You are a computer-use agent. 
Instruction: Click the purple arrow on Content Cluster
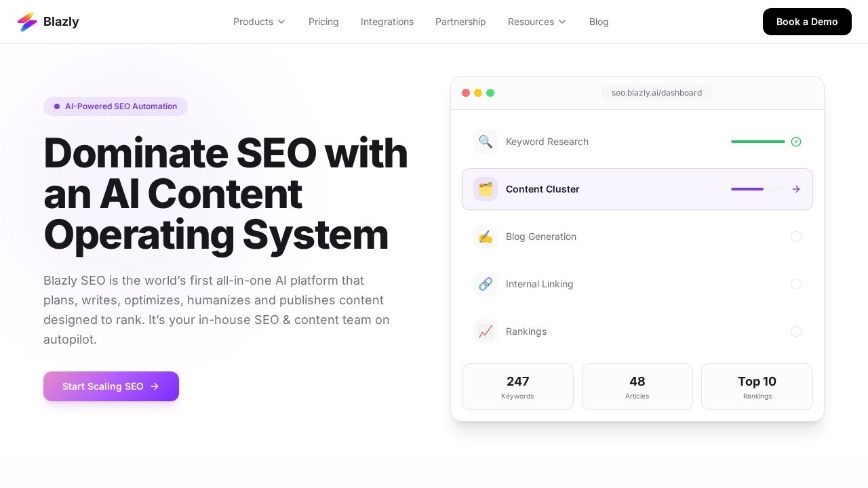[x=796, y=189]
